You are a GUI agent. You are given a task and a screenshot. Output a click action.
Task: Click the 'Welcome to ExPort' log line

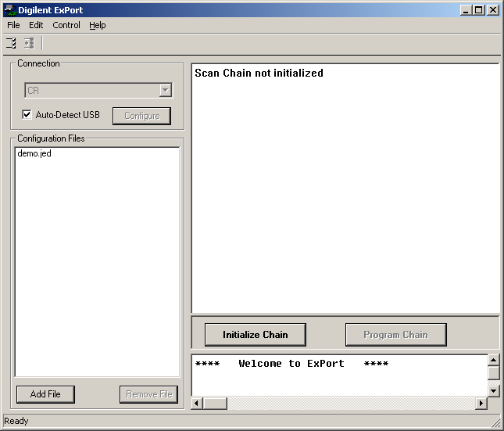(291, 364)
